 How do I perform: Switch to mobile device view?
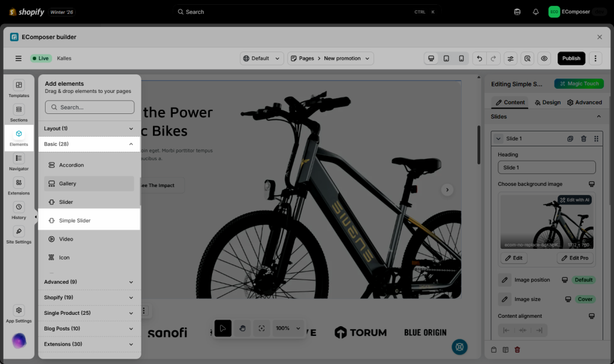461,58
